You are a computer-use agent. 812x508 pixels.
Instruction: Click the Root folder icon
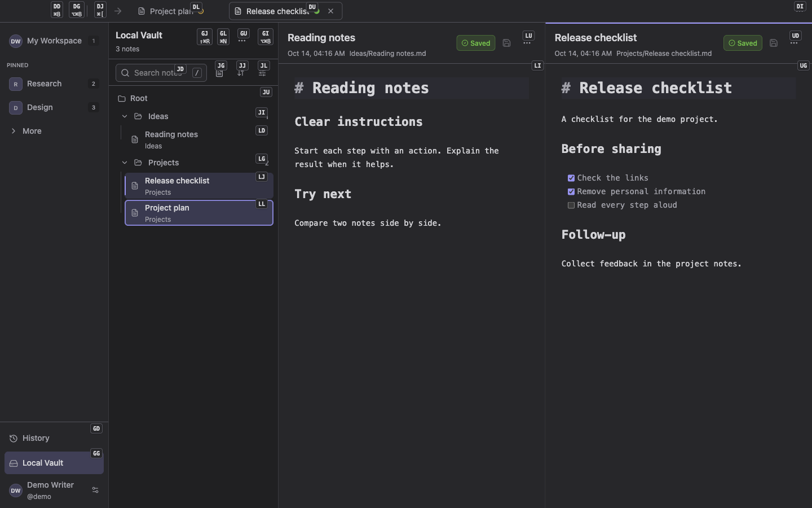[121, 98]
